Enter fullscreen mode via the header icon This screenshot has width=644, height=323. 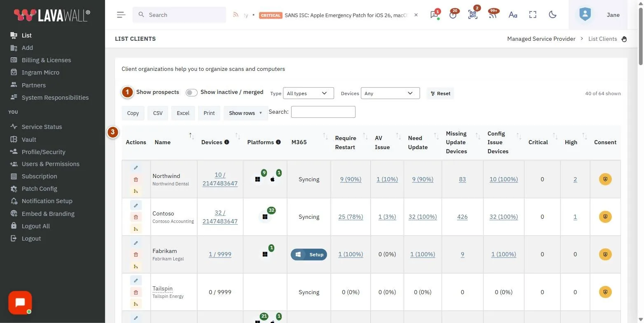tap(533, 15)
